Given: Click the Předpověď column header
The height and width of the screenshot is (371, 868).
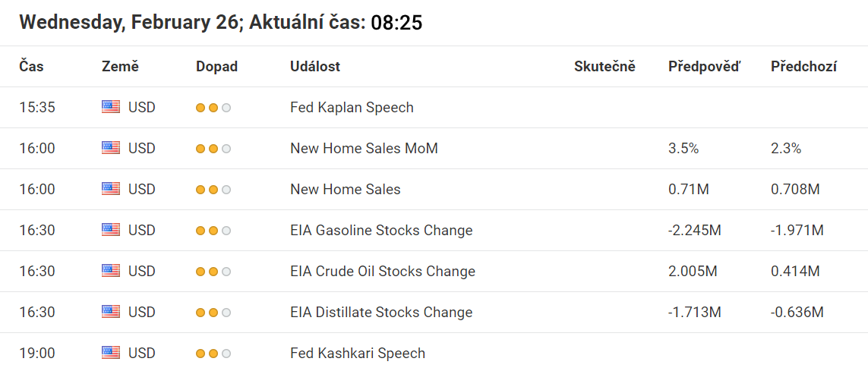Looking at the screenshot, I should (x=704, y=66).
